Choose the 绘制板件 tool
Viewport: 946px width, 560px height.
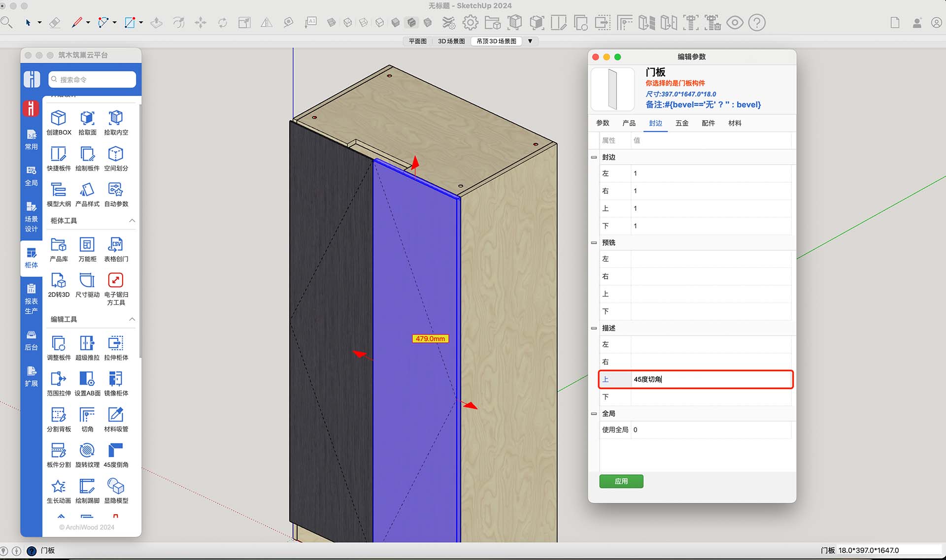(x=87, y=154)
